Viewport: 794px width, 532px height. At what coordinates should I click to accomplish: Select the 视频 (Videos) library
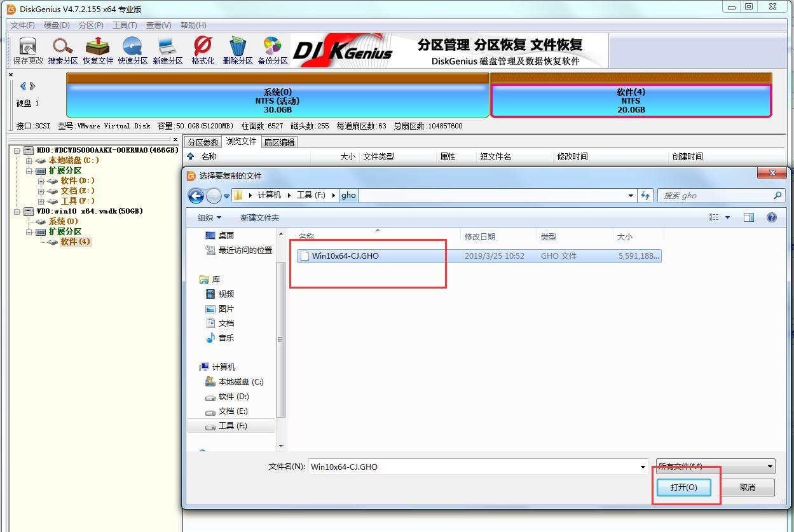pyautogui.click(x=220, y=294)
